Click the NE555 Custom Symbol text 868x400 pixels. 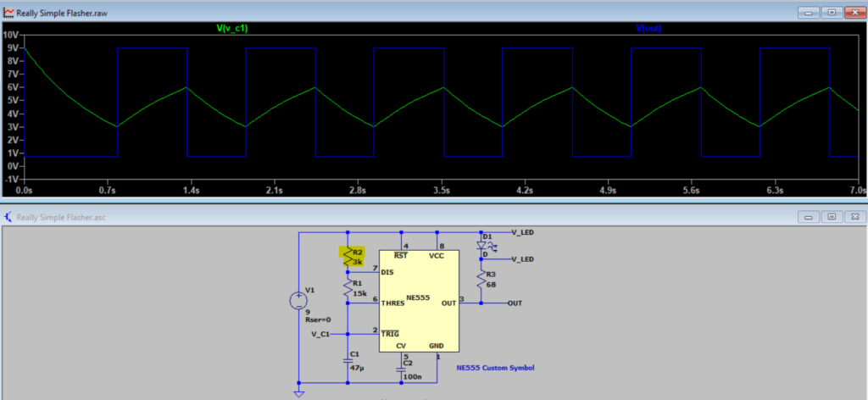click(496, 368)
